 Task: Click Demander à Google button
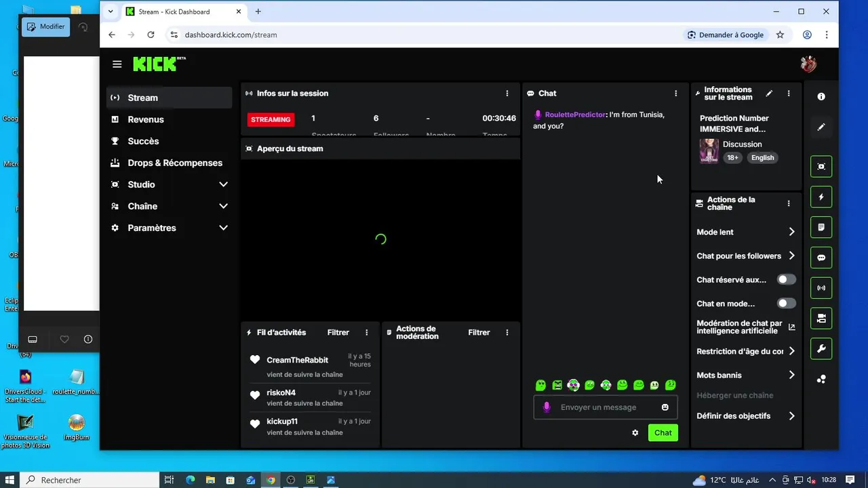click(725, 35)
